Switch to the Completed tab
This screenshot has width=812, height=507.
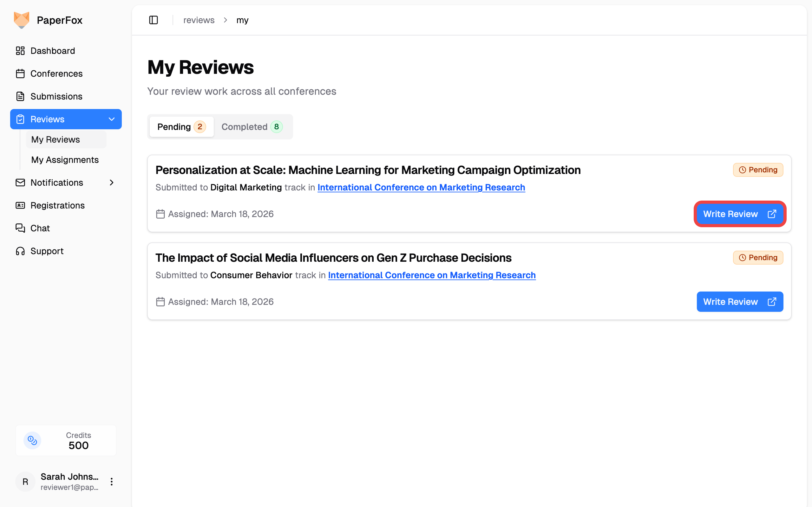(252, 127)
